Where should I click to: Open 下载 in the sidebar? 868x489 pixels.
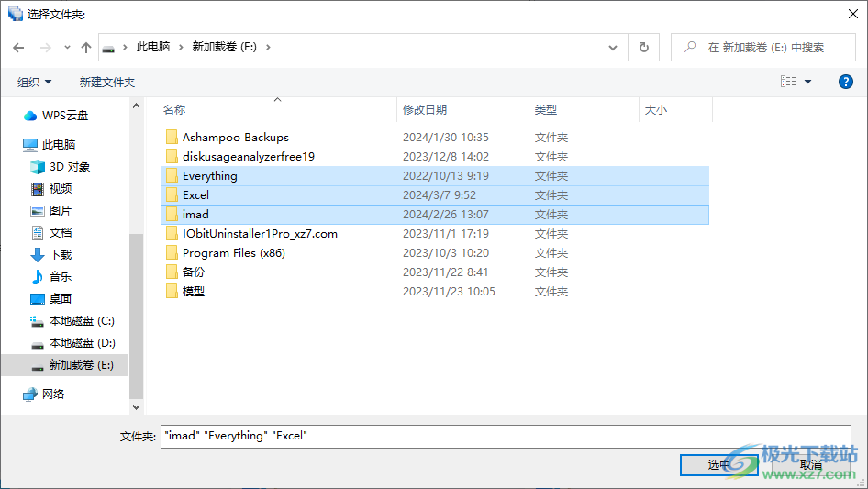coord(51,255)
